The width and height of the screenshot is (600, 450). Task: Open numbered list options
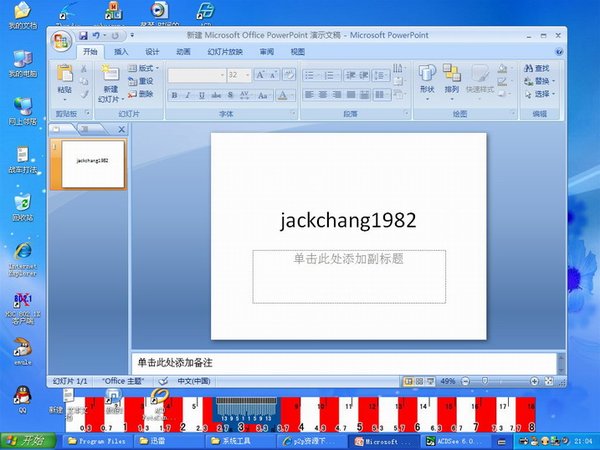pyautogui.click(x=331, y=75)
